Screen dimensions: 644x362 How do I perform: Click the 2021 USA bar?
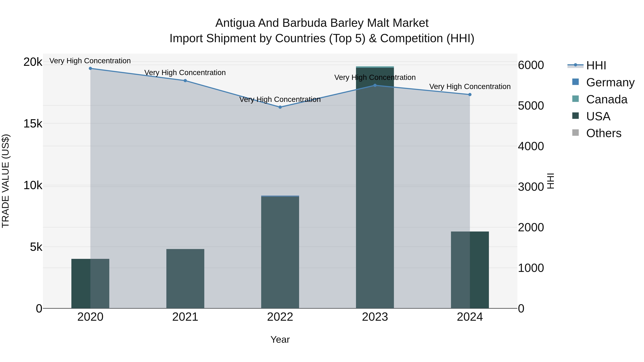(x=185, y=279)
